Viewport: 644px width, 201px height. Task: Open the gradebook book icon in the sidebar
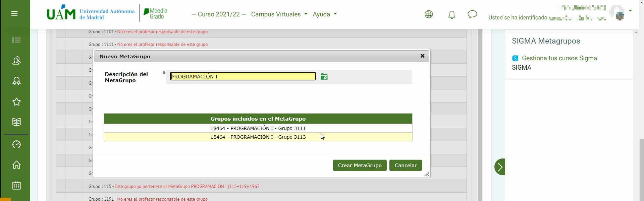[16, 122]
